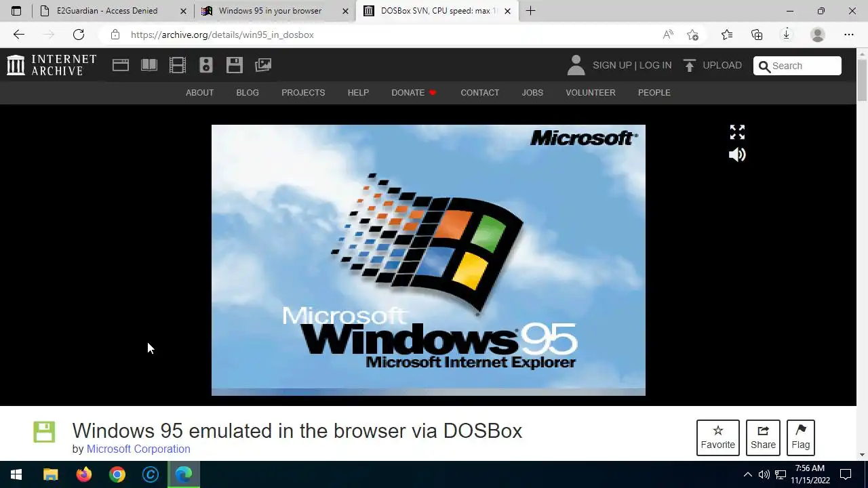Click the Archive search field
This screenshot has height=488, width=868.
click(797, 66)
